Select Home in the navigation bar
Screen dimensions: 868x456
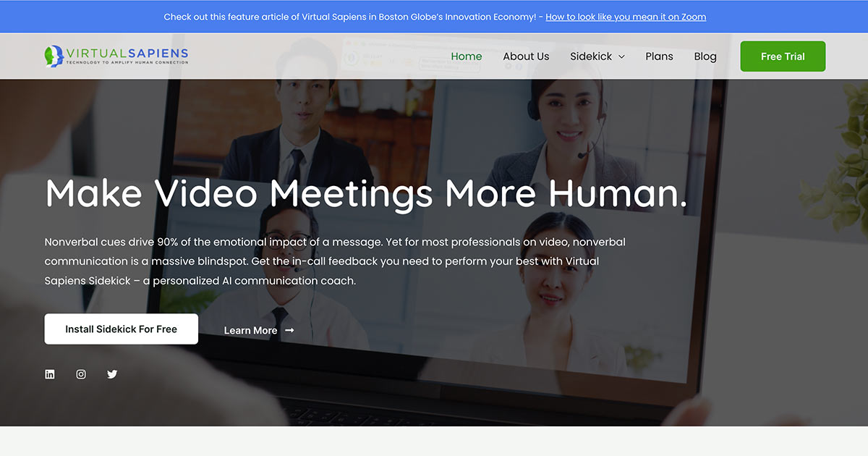(466, 56)
